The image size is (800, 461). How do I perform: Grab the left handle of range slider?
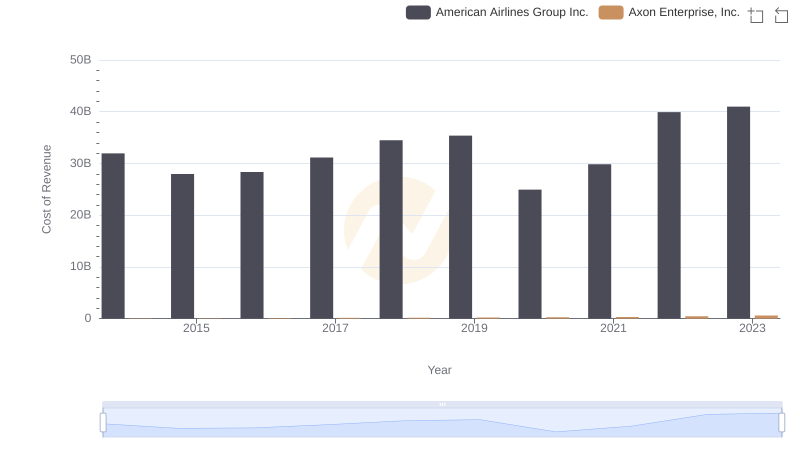[103, 422]
